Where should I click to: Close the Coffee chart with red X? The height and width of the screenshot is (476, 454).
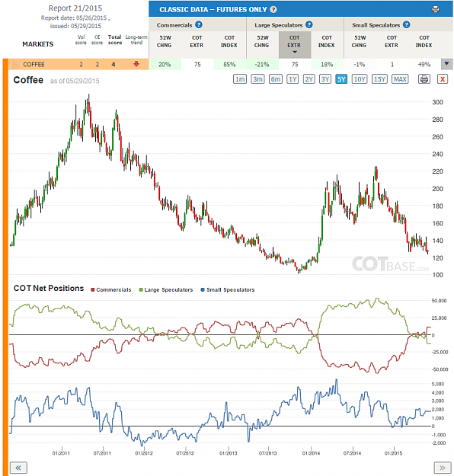pyautogui.click(x=443, y=79)
